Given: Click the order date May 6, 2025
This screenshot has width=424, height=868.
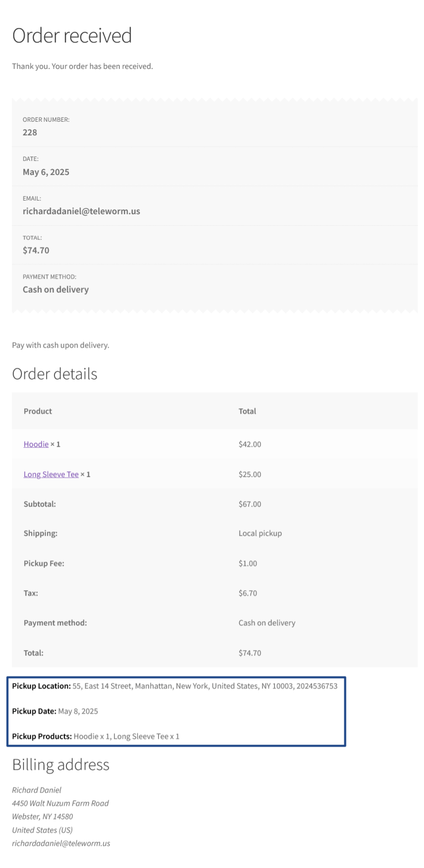Looking at the screenshot, I should (46, 172).
